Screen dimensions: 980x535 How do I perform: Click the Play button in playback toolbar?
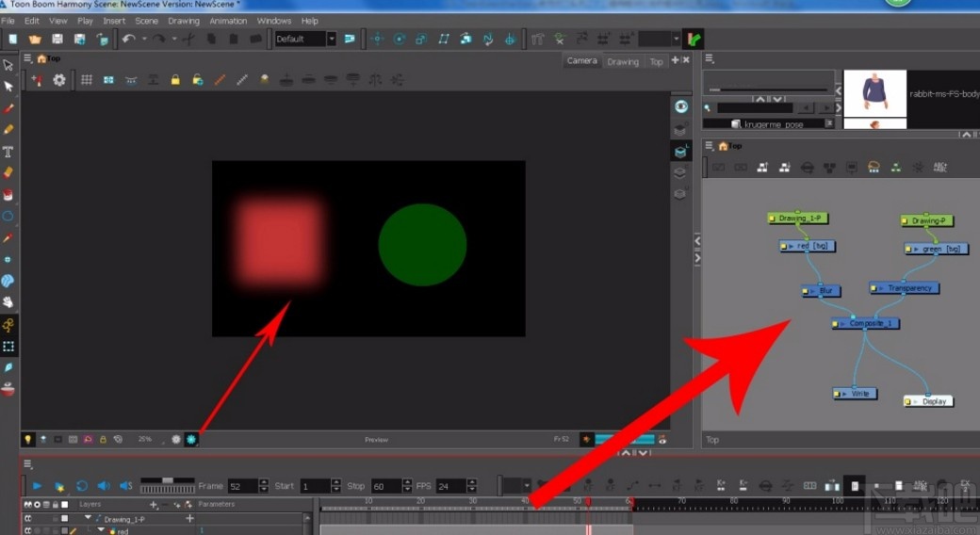tap(37, 486)
